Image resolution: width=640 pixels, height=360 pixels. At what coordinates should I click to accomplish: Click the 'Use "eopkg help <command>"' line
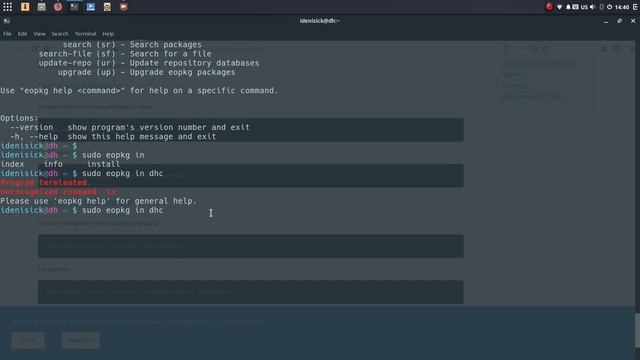click(x=139, y=91)
